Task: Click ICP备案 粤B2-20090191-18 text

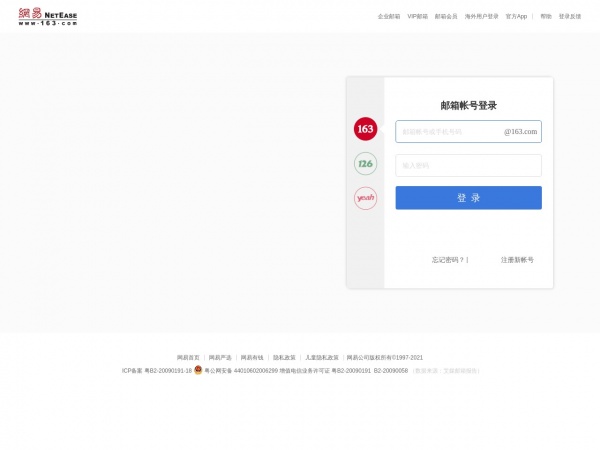Action: pos(157,370)
